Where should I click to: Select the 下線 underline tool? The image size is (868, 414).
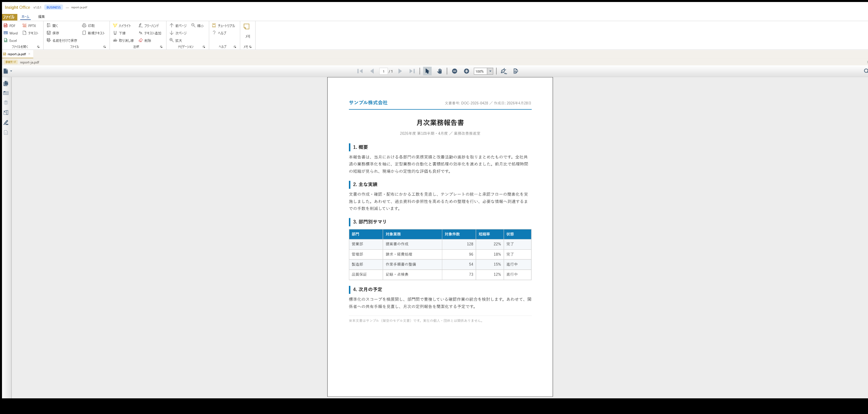coord(119,33)
